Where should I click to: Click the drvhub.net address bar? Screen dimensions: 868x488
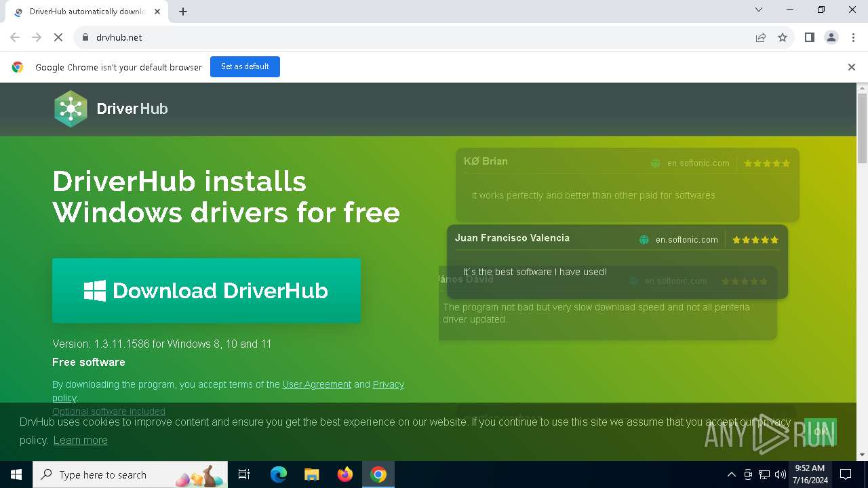[x=414, y=37]
